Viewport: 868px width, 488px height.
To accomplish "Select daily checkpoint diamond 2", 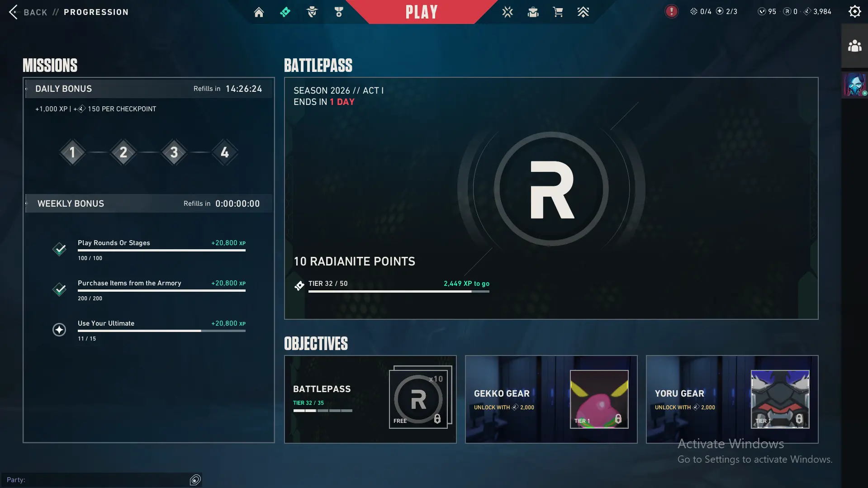I will 123,152.
